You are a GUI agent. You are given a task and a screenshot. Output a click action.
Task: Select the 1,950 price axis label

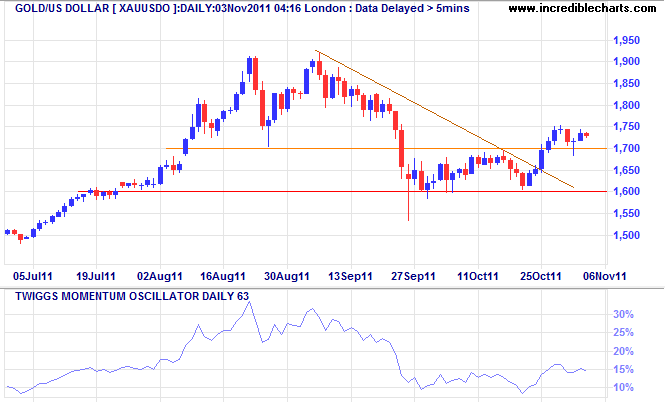[x=626, y=40]
